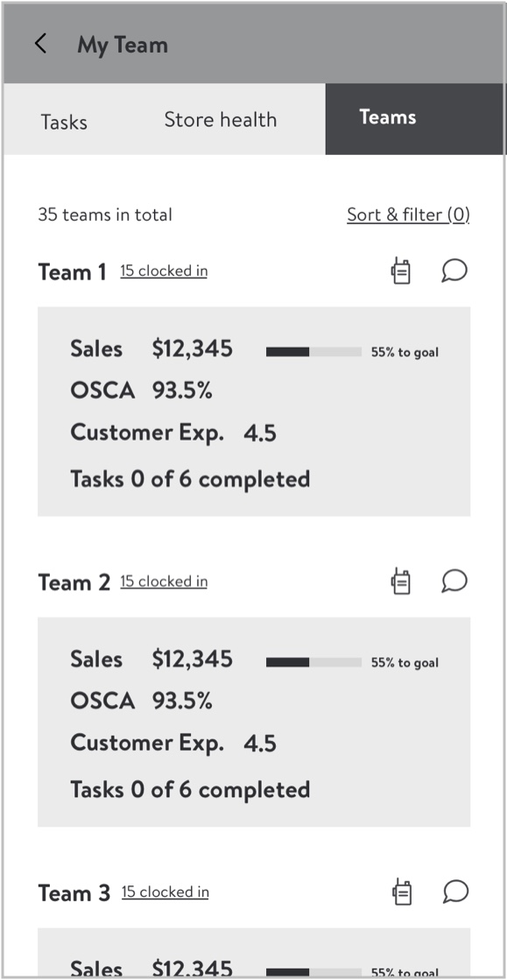The image size is (507, 980).
Task: Switch to the Tasks tab
Action: (64, 121)
